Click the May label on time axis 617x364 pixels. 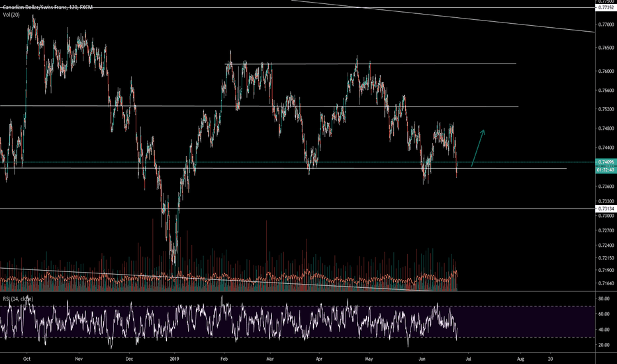click(369, 359)
